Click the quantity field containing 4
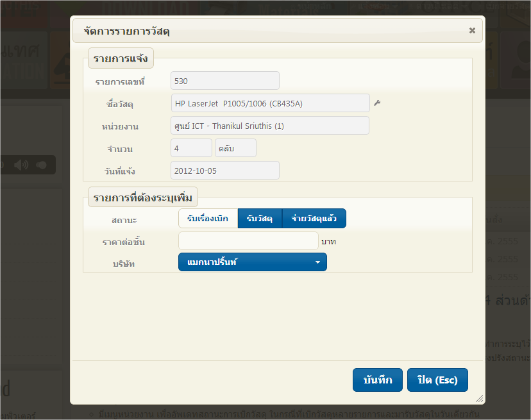This screenshot has width=531, height=420. click(x=191, y=147)
